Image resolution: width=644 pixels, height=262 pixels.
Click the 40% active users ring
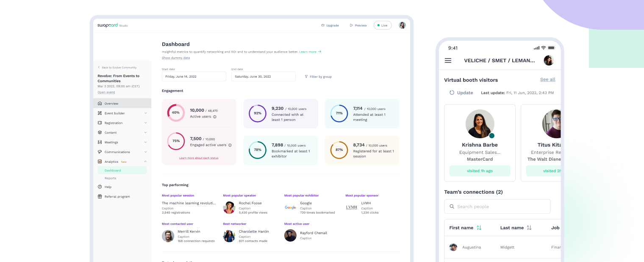(x=176, y=113)
